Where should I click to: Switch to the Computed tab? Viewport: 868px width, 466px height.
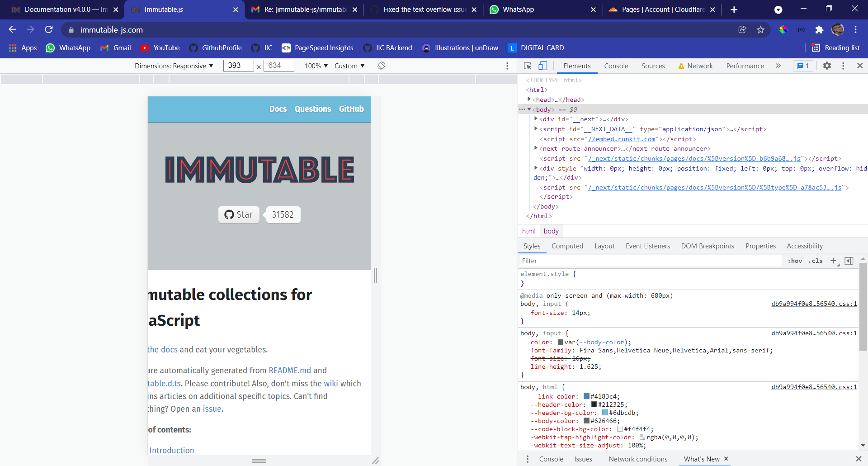click(x=567, y=246)
